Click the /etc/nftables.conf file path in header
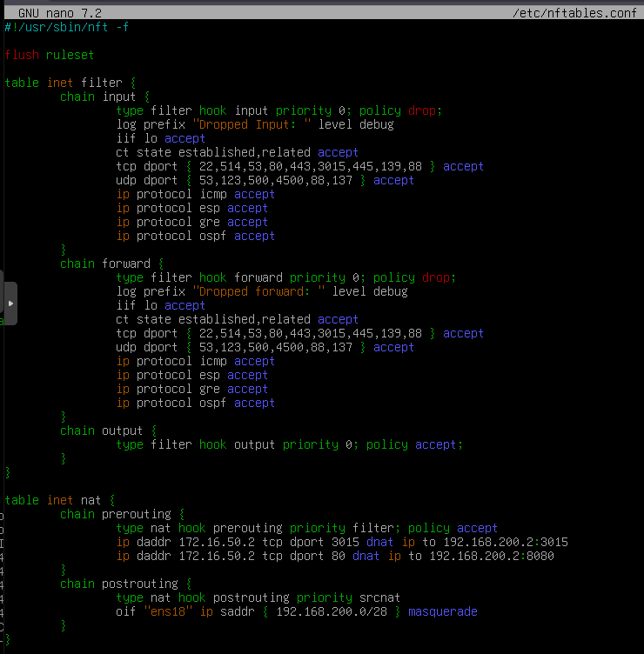This screenshot has height=654, width=644. click(575, 14)
